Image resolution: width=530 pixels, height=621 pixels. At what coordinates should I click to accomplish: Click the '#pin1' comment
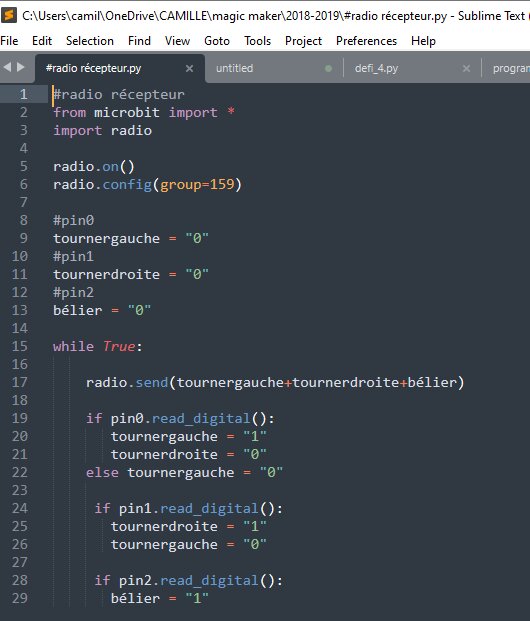(x=74, y=256)
